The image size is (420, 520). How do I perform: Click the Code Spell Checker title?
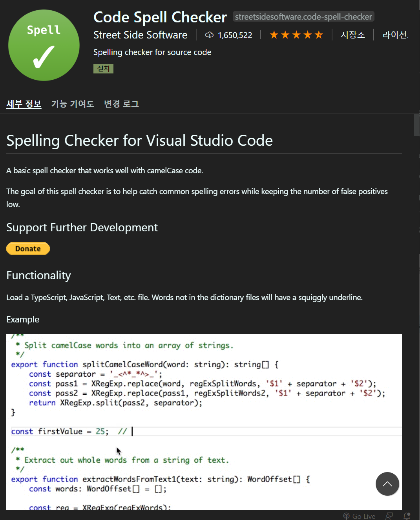click(160, 17)
